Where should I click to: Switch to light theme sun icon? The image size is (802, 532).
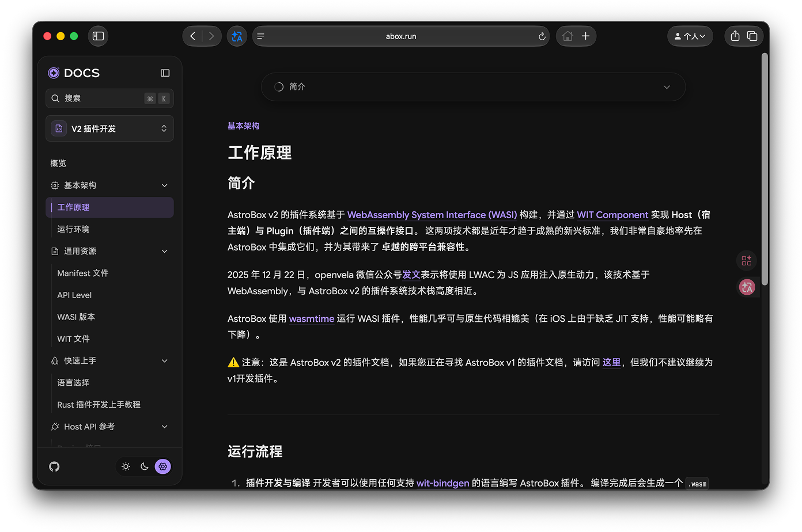coord(126,466)
